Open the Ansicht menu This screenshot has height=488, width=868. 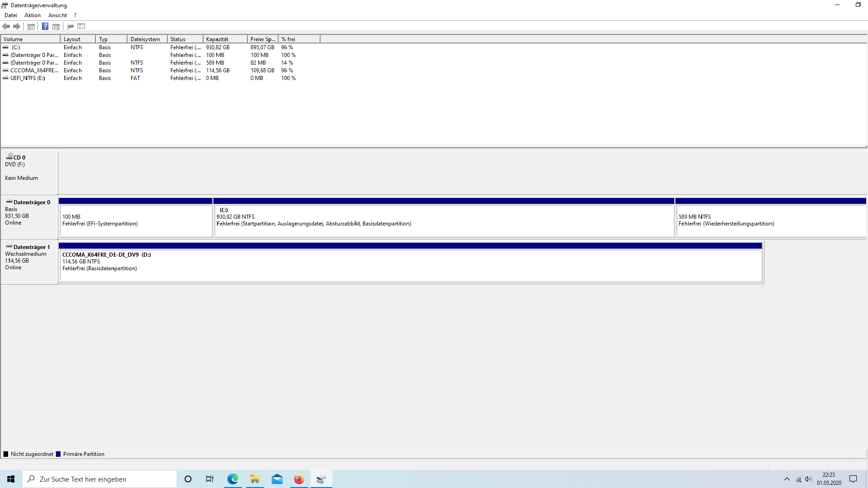57,15
